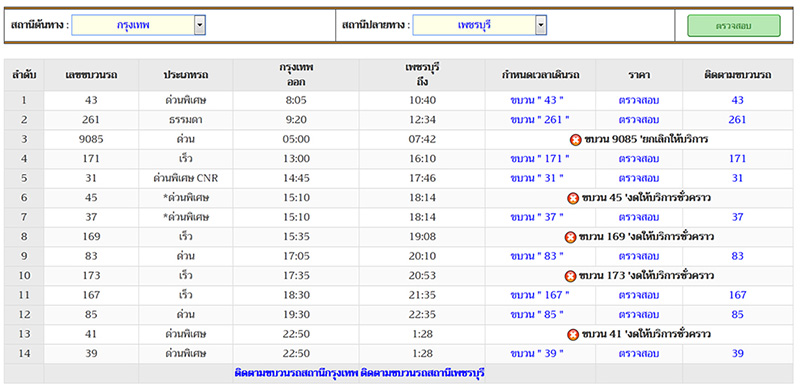Select ด่วนพิเศษ CNR train type cell

coord(186,178)
